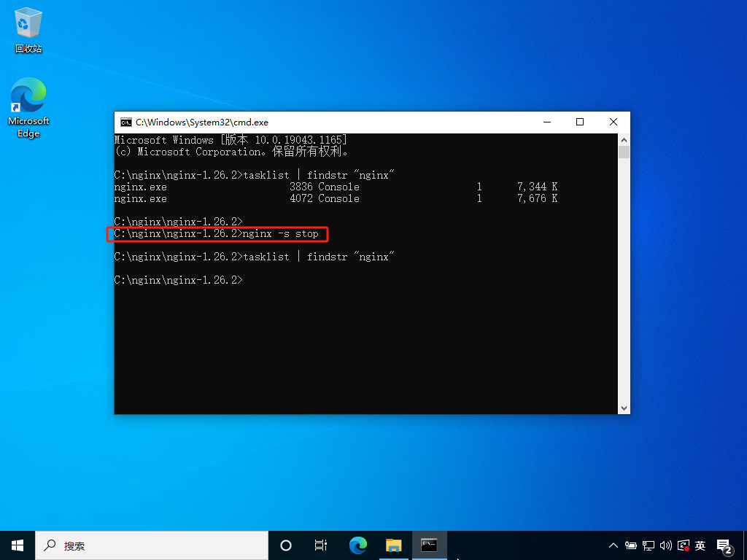Click the console scrollbar thumb
Viewport: 747px width, 560px height.
coord(624,152)
